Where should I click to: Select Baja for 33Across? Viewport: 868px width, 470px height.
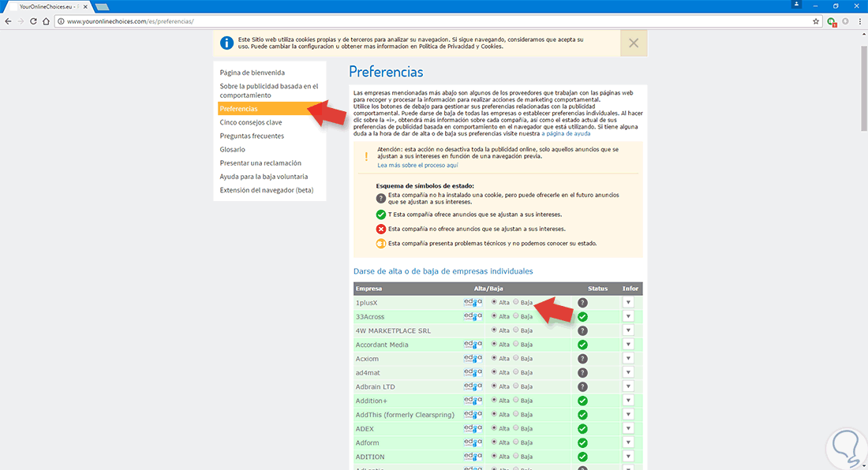516,315
